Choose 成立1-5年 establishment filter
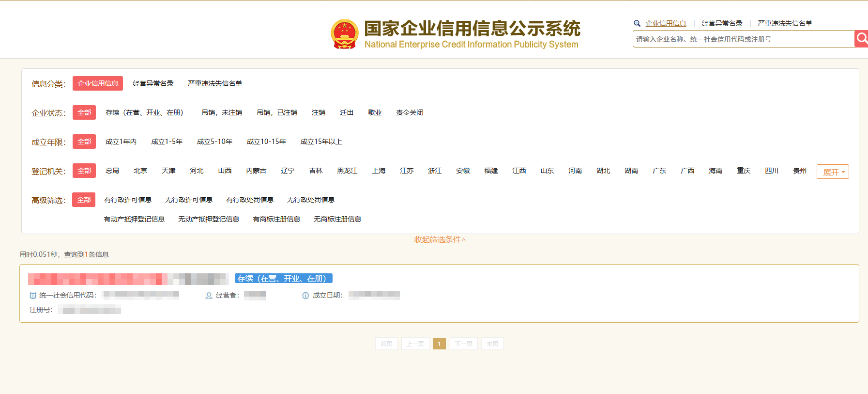The width and height of the screenshot is (868, 394). click(167, 142)
